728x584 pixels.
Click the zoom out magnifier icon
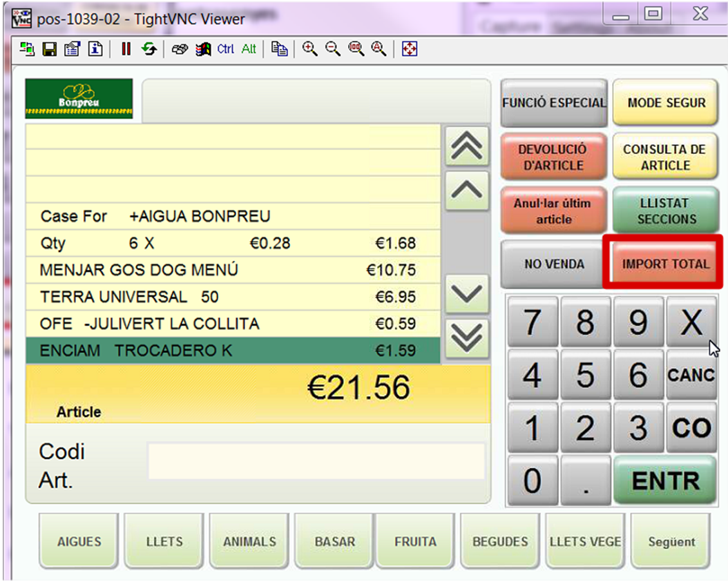(x=333, y=50)
